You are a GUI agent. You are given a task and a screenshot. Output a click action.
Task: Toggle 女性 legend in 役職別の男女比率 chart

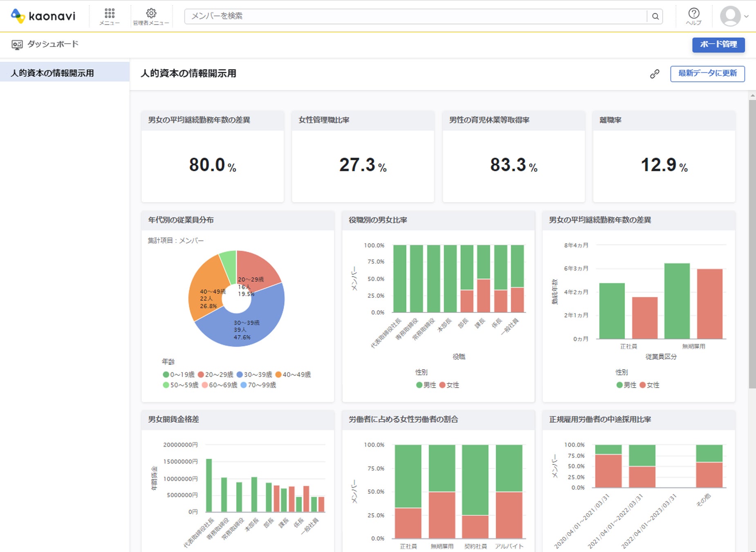click(x=449, y=385)
